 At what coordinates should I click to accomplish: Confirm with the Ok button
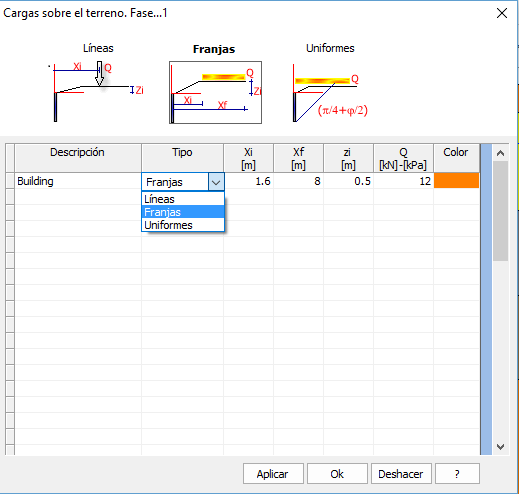tap(337, 473)
